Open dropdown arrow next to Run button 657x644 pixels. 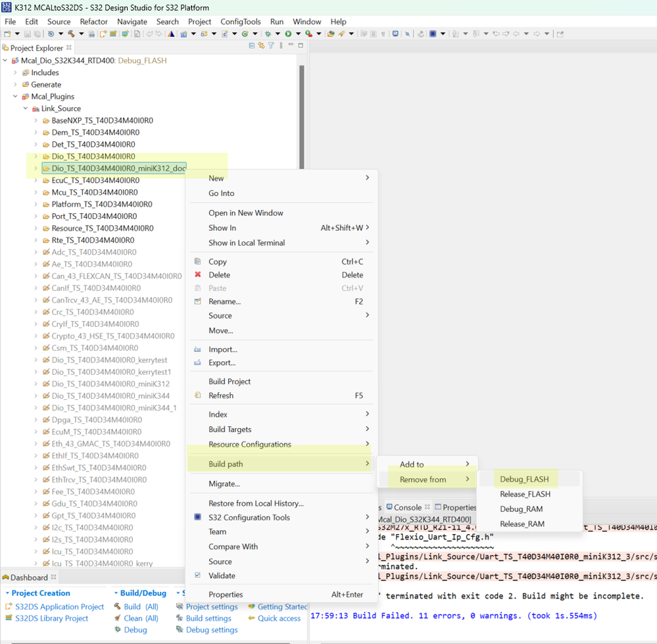pyautogui.click(x=299, y=34)
